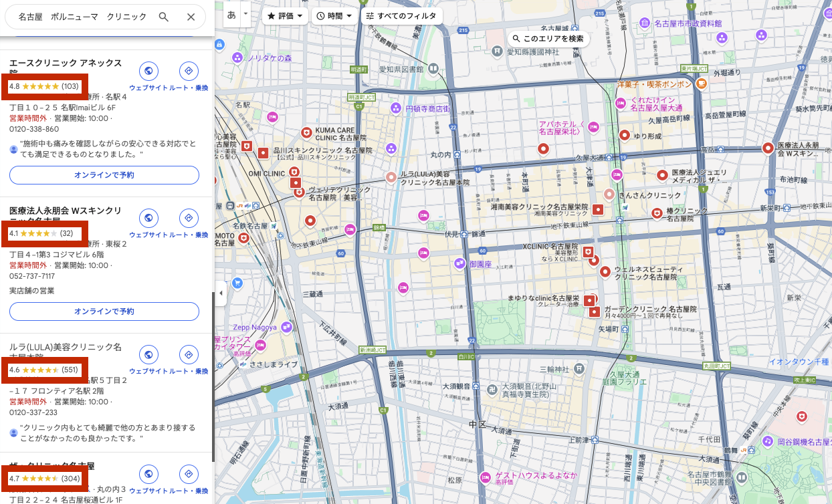Click ルラ(LULA)美容クリニック map pin
Screen dimensions: 832x504
click(391, 178)
